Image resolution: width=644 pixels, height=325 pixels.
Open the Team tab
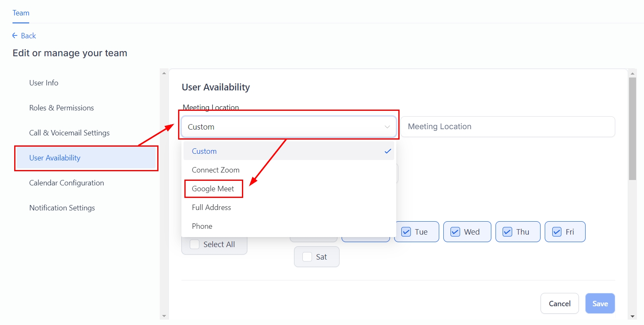click(x=21, y=13)
